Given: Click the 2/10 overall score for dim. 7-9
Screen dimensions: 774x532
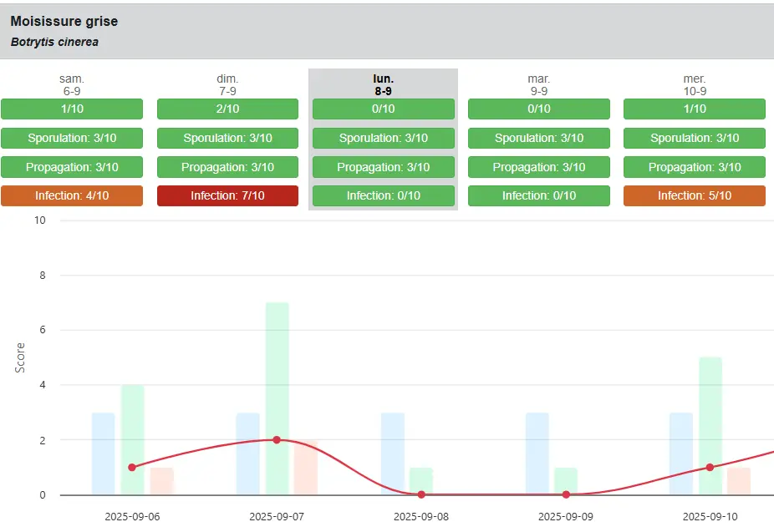Looking at the screenshot, I should (x=227, y=109).
